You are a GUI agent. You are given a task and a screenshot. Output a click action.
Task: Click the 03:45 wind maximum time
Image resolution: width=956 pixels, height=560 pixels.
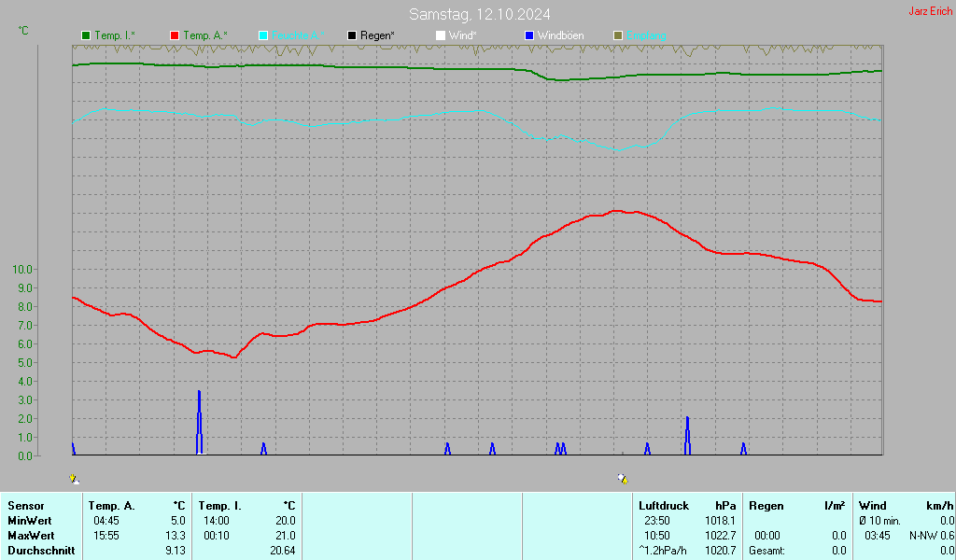click(878, 536)
